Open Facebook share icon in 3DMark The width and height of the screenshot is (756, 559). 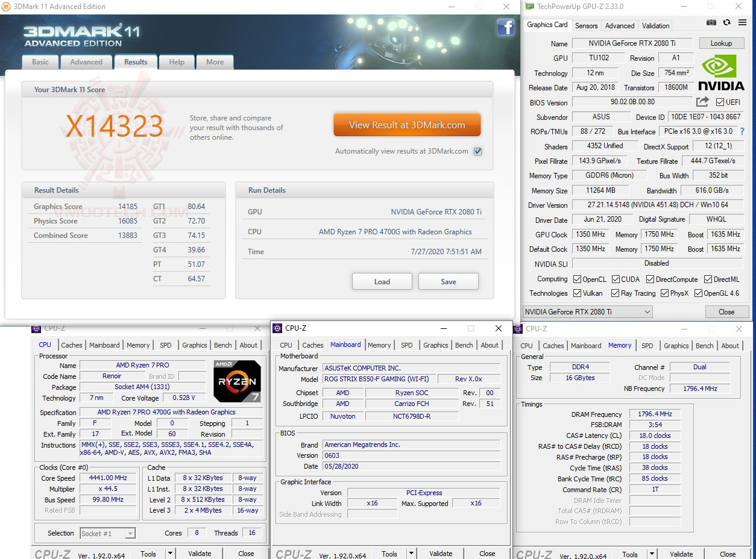tap(505, 27)
